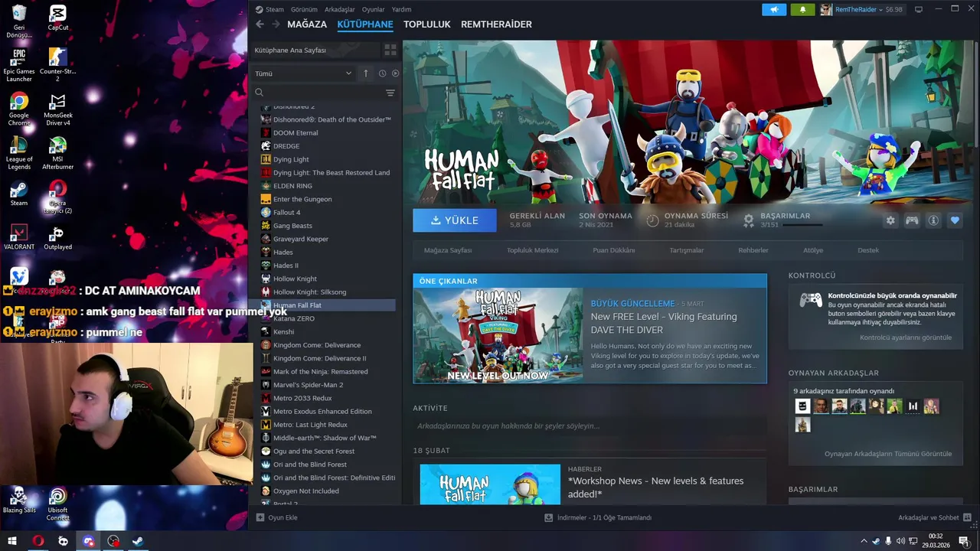Open the Arkadaşlar menu
Screen dimensions: 980x551
(x=340, y=9)
